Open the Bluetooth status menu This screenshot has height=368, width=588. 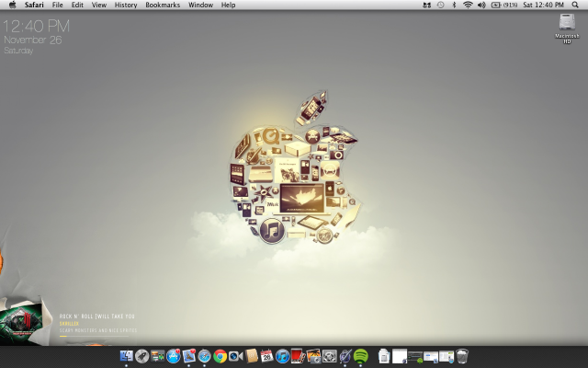[454, 5]
